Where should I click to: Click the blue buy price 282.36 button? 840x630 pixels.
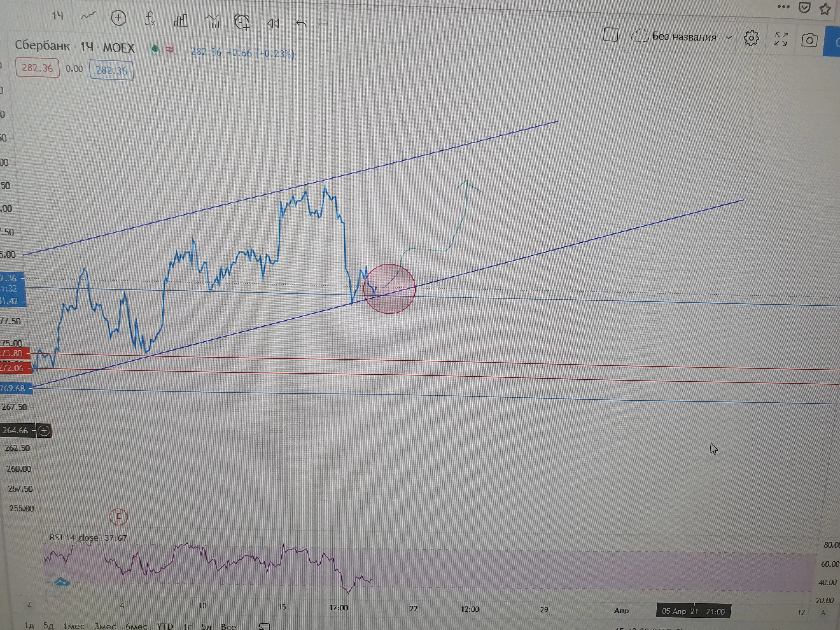(111, 70)
